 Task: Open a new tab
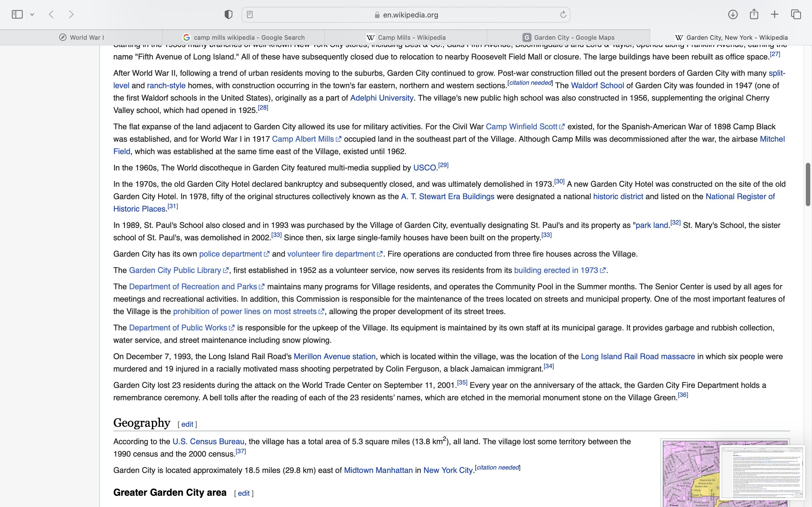[775, 14]
